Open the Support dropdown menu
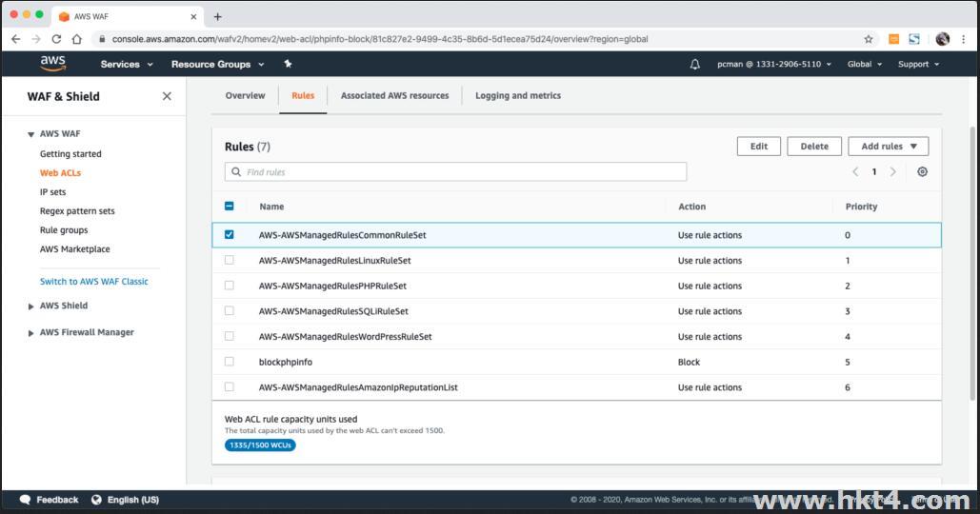Screen dimensions: 980x514 [918, 65]
